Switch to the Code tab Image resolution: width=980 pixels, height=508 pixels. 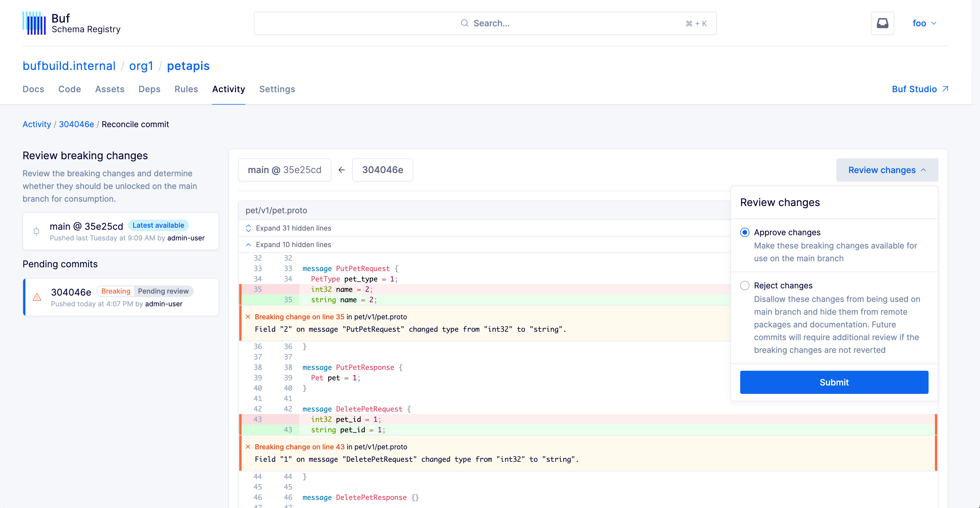point(70,89)
